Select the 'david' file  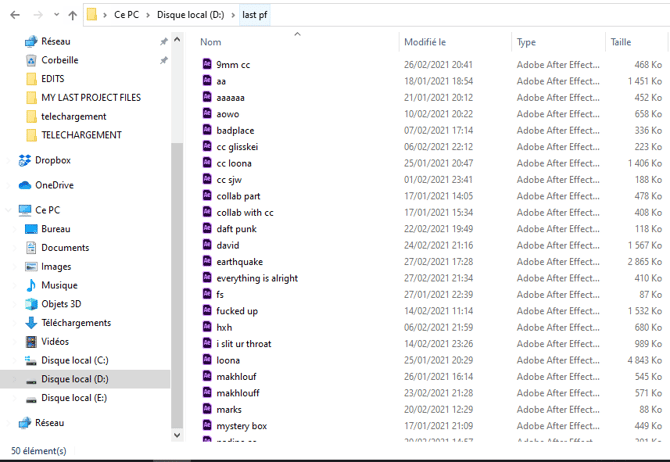coord(228,245)
